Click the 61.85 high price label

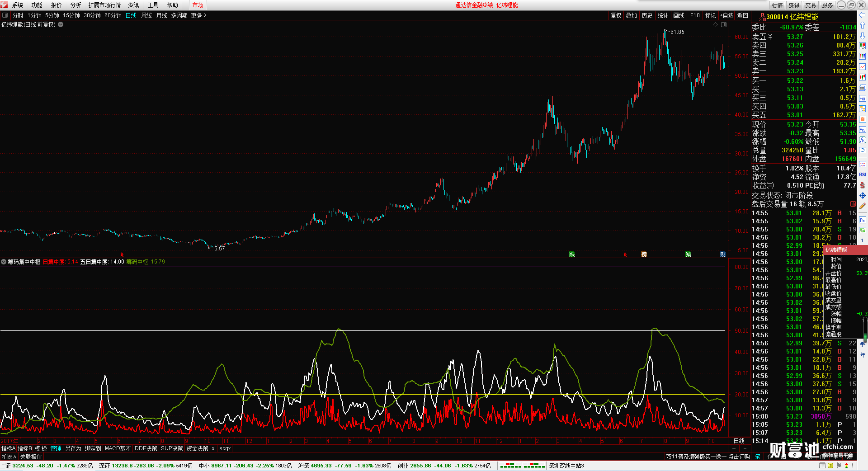click(x=677, y=32)
